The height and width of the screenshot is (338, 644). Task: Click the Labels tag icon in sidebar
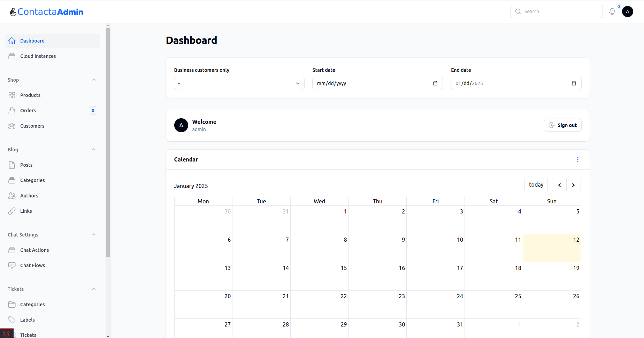(x=12, y=320)
